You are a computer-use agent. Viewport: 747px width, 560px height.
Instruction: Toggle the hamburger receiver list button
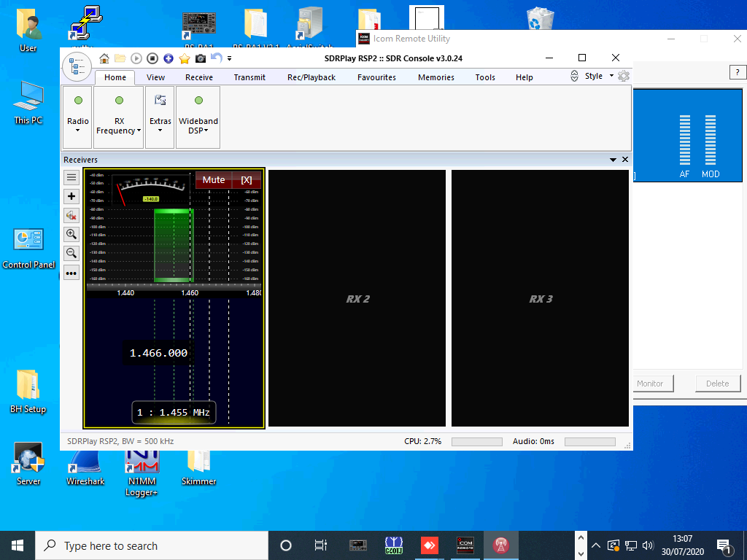click(x=71, y=176)
